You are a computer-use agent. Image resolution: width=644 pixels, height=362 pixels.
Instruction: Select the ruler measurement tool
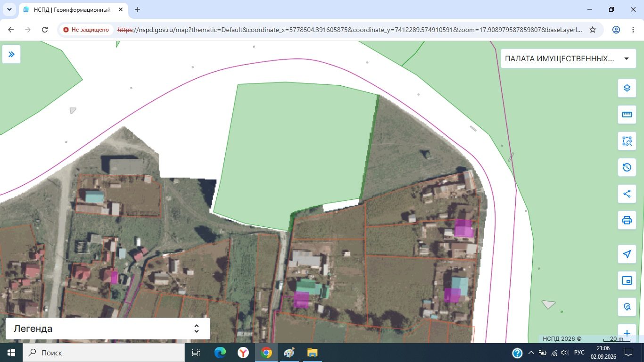click(x=627, y=115)
